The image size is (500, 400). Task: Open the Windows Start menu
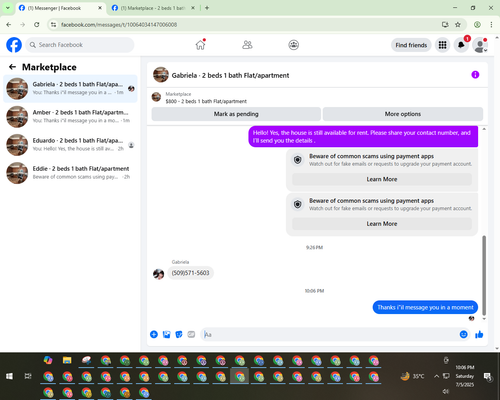tap(9, 376)
